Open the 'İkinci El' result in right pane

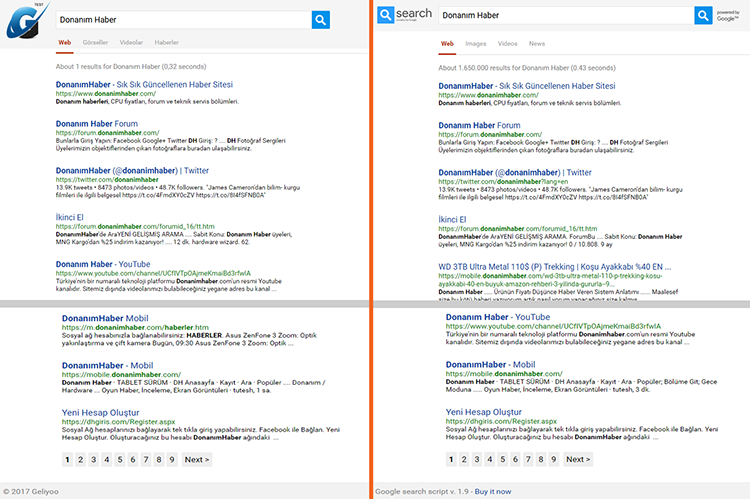452,220
